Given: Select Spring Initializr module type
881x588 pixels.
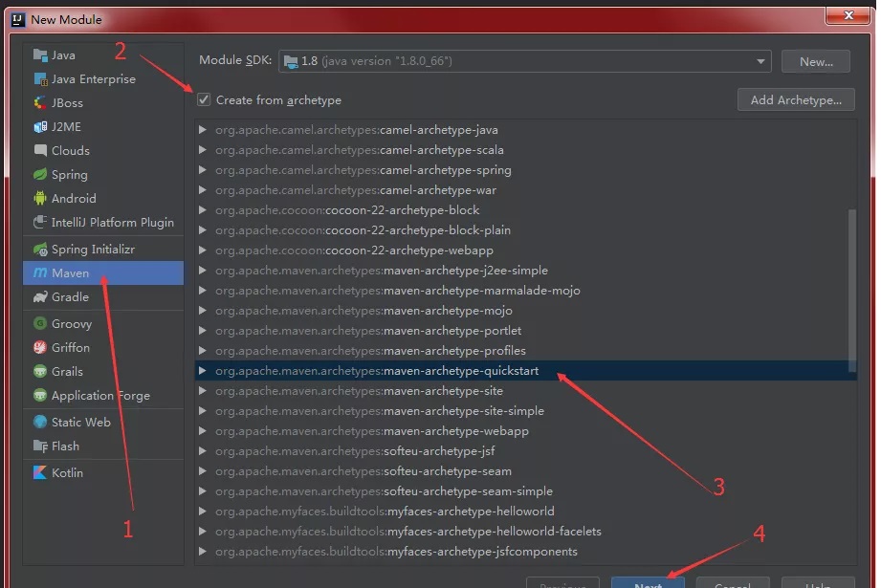Looking at the screenshot, I should [103, 249].
